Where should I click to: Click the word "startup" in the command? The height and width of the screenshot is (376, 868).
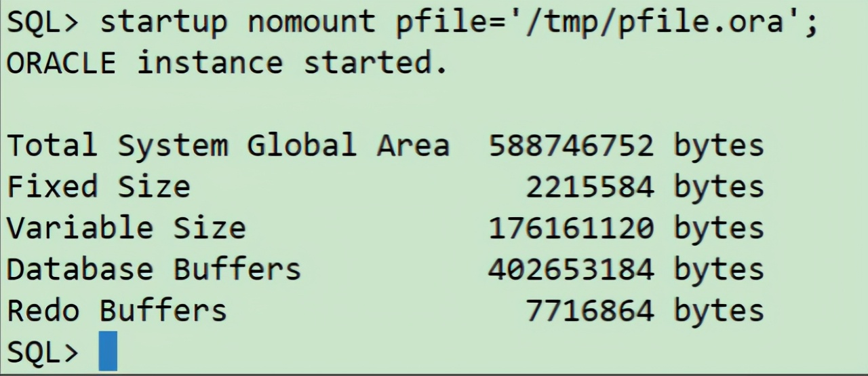(x=163, y=23)
